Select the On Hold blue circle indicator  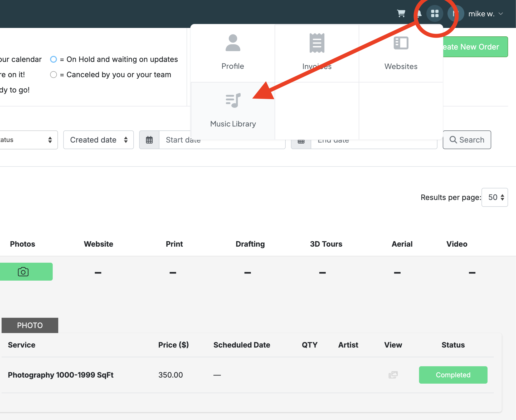tap(53, 59)
